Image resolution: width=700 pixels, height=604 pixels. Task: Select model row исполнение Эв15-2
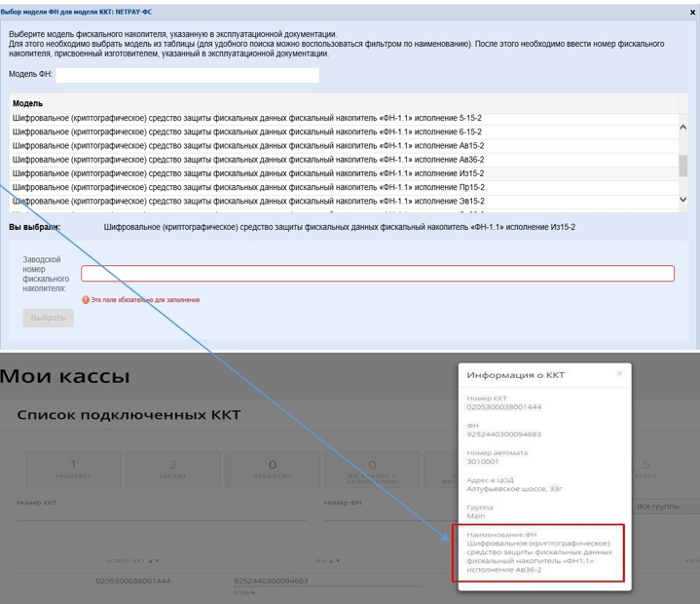[344, 202]
